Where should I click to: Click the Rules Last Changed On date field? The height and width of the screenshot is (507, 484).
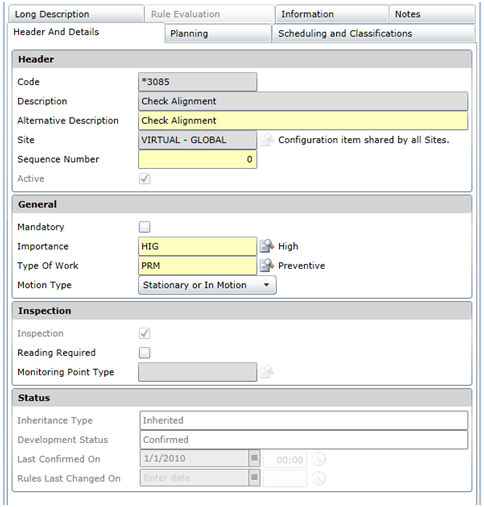click(x=194, y=478)
